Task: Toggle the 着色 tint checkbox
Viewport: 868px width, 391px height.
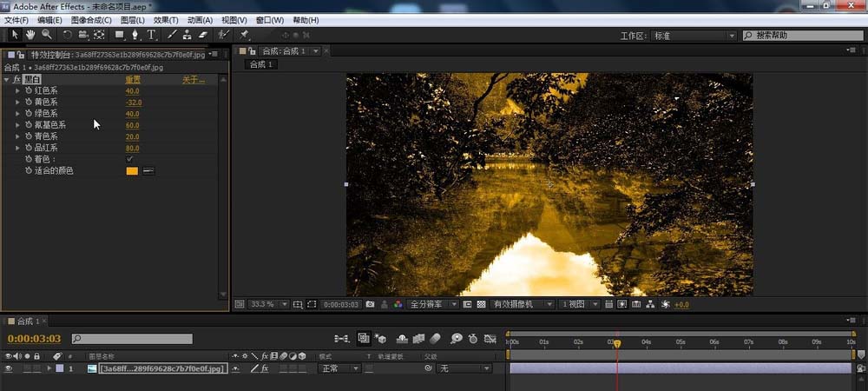Action: click(129, 159)
